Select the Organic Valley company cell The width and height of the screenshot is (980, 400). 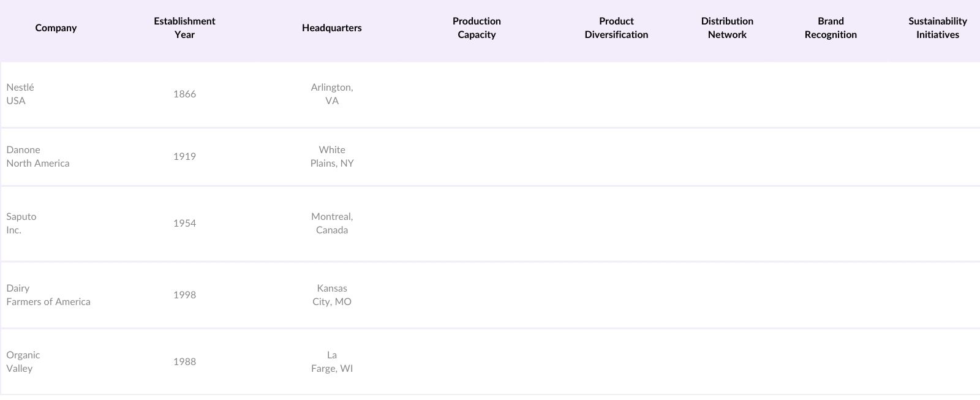(23, 362)
